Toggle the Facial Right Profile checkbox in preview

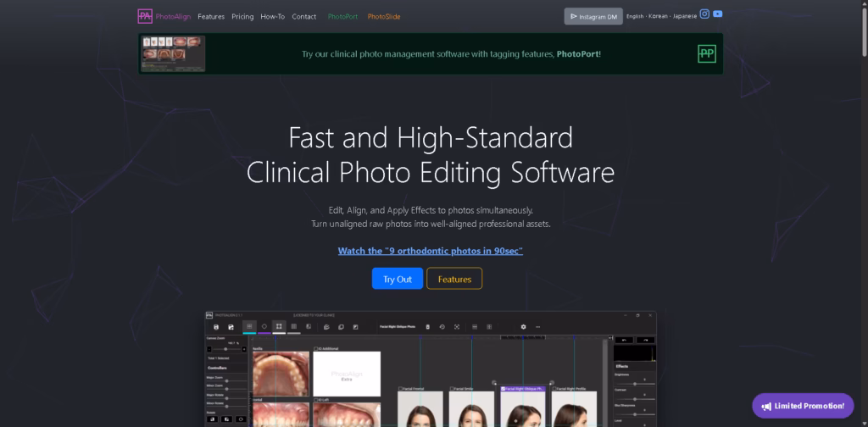pos(554,389)
